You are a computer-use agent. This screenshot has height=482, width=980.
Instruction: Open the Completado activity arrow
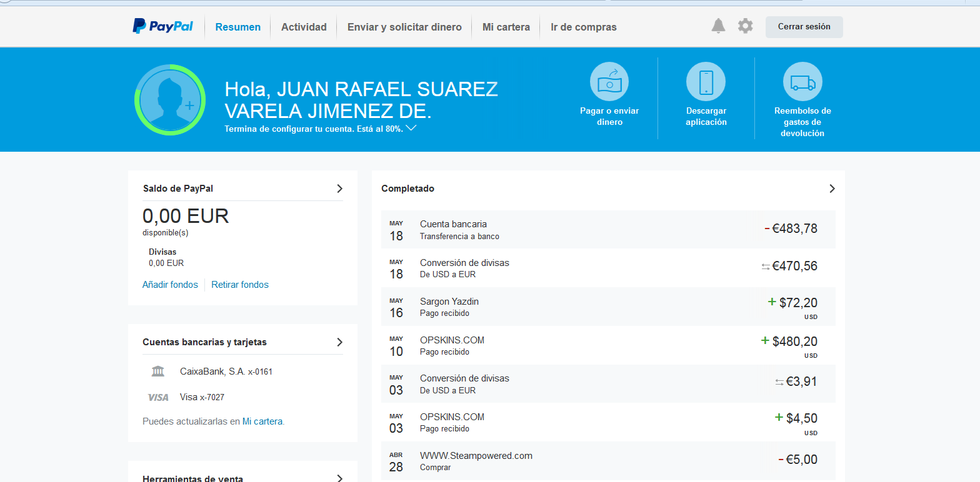tap(832, 189)
